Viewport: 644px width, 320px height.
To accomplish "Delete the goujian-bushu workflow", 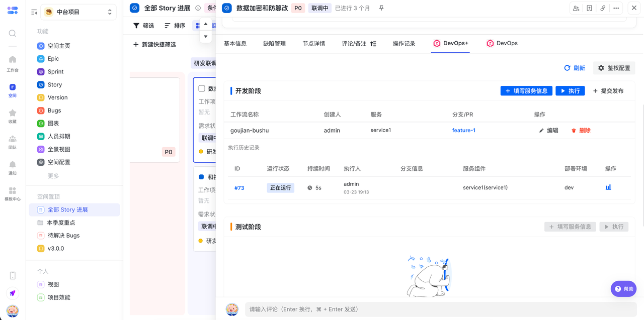I will (x=581, y=131).
